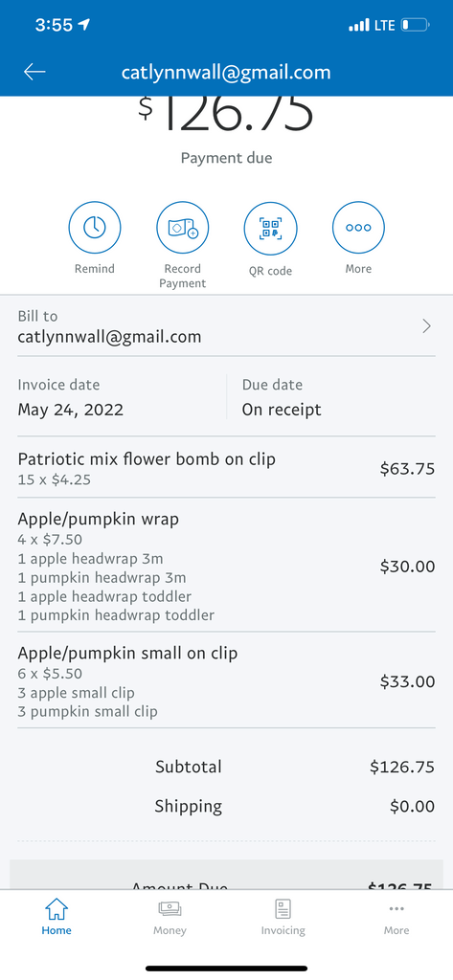Select Apple/pumpkin small on clip item
The image size is (453, 980).
[x=226, y=681]
